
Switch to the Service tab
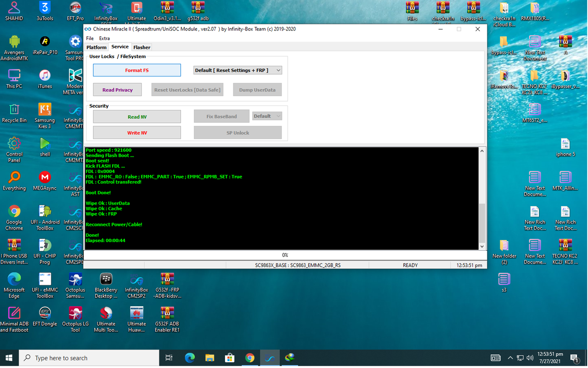click(120, 46)
